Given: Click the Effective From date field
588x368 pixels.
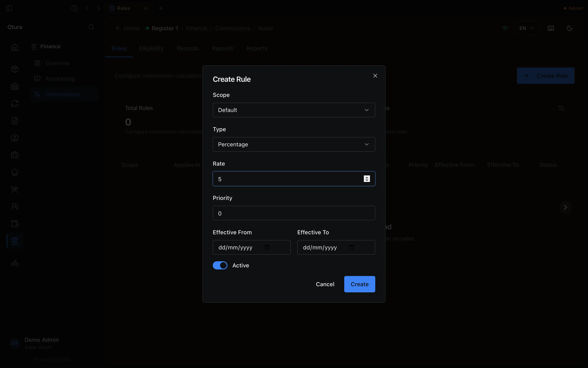Looking at the screenshot, I should (x=252, y=248).
